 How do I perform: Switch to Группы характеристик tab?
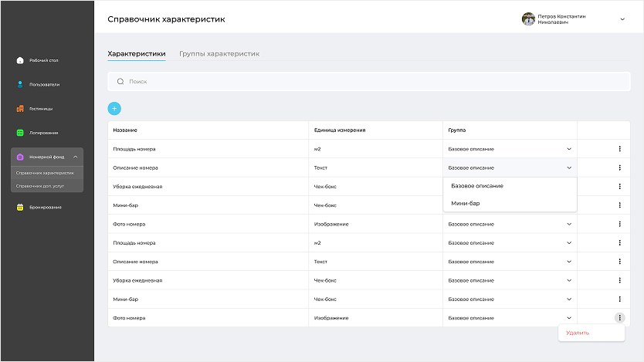pos(219,54)
